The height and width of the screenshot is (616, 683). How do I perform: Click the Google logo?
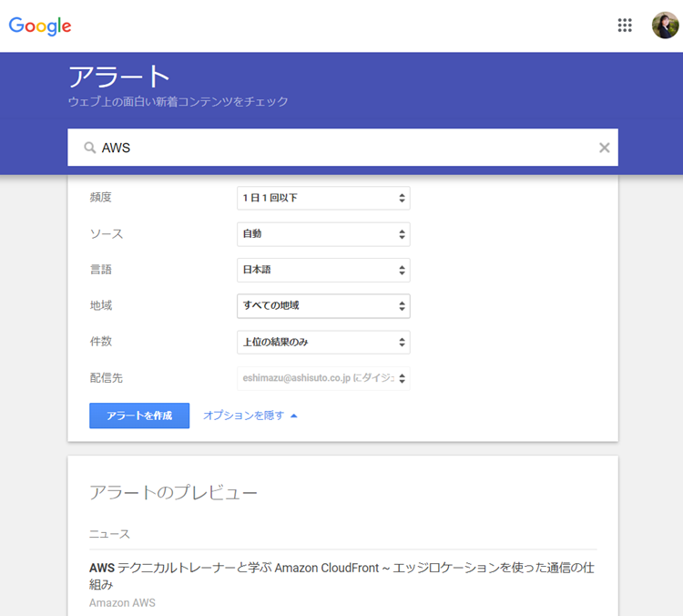(40, 26)
